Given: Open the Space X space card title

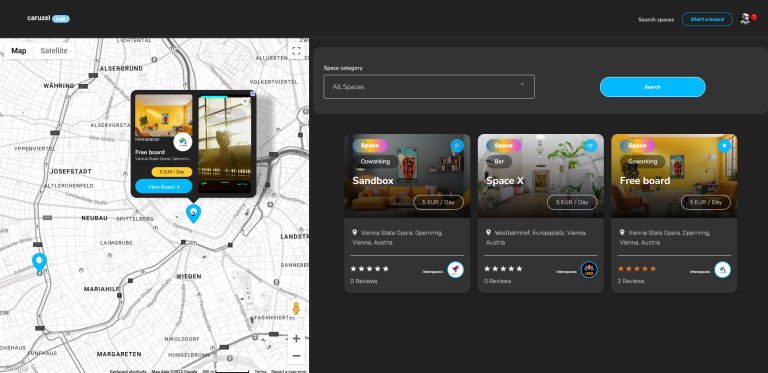Looking at the screenshot, I should 504,181.
